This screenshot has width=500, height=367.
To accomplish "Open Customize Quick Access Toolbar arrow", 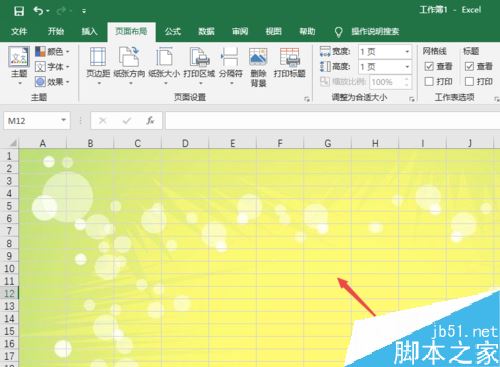I will (84, 11).
